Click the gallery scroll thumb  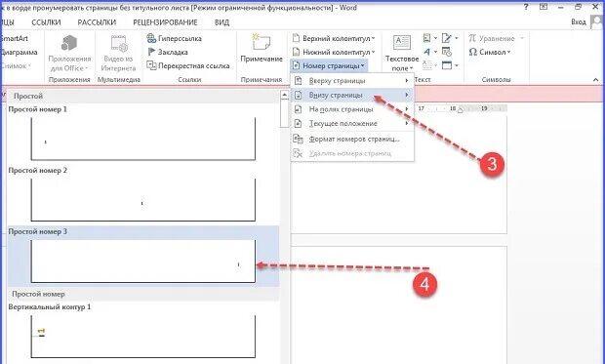coord(284,113)
